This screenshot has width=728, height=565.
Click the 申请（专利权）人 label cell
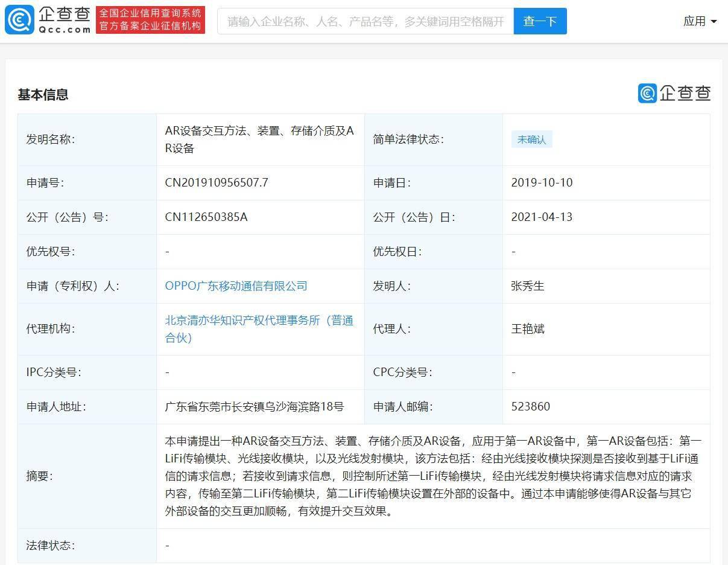(x=87, y=286)
